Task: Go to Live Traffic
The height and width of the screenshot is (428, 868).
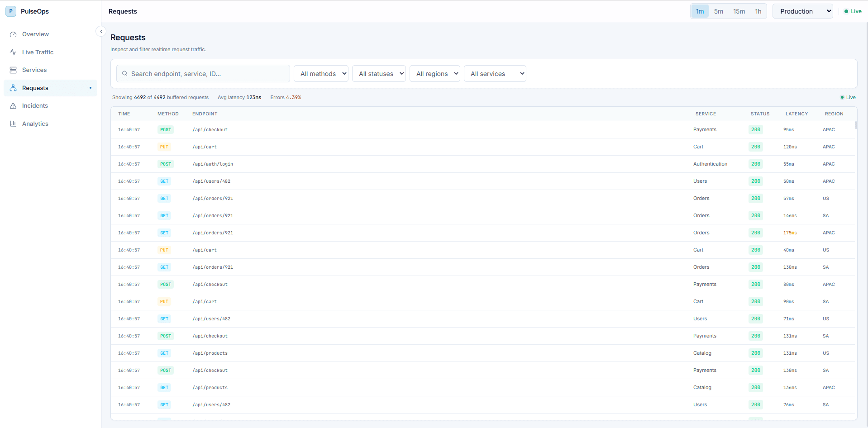Action: [50, 52]
